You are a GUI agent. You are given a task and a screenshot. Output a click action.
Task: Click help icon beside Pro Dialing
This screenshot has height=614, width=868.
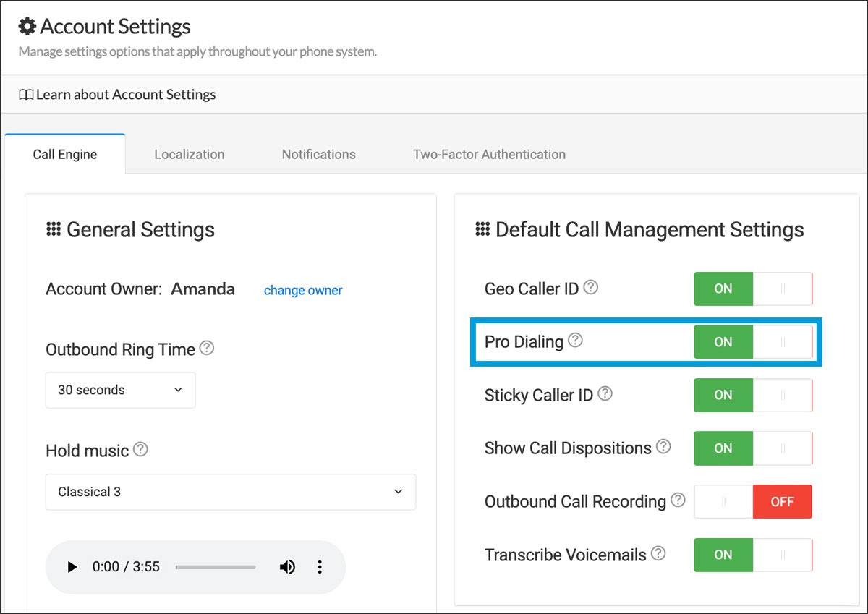[575, 340]
